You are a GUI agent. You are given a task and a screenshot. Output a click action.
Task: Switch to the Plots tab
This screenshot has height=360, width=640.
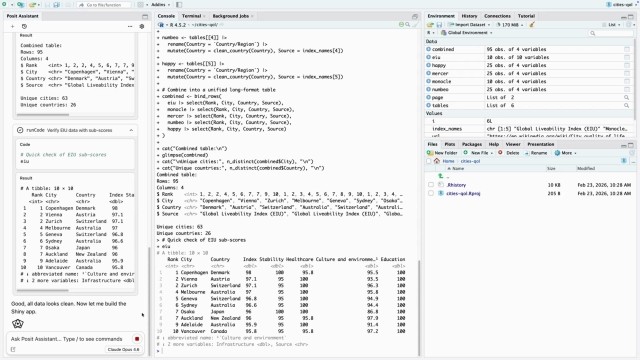(x=449, y=144)
